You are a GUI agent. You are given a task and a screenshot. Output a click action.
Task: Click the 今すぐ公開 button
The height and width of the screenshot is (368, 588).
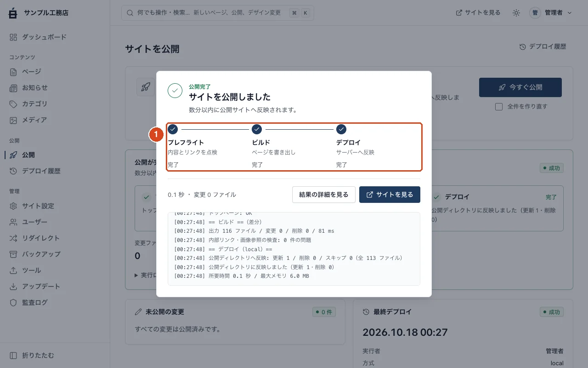(520, 87)
